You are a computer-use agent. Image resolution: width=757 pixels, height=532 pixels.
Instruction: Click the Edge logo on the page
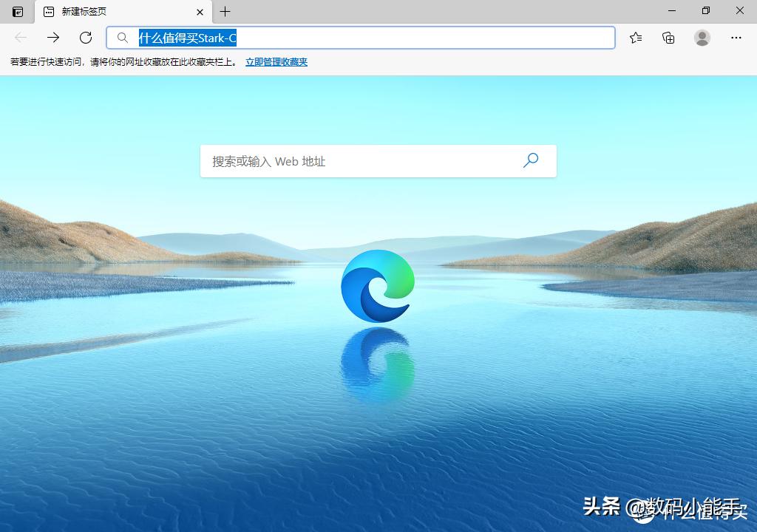point(377,284)
